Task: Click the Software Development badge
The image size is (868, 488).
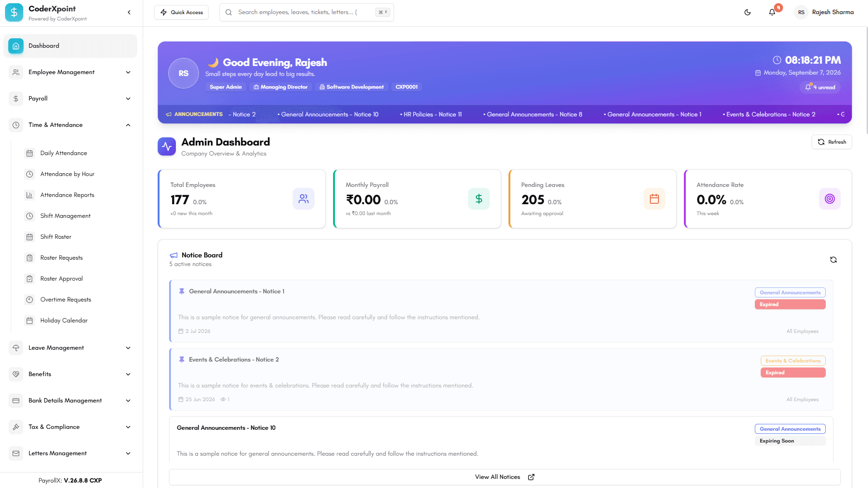Action: (352, 87)
